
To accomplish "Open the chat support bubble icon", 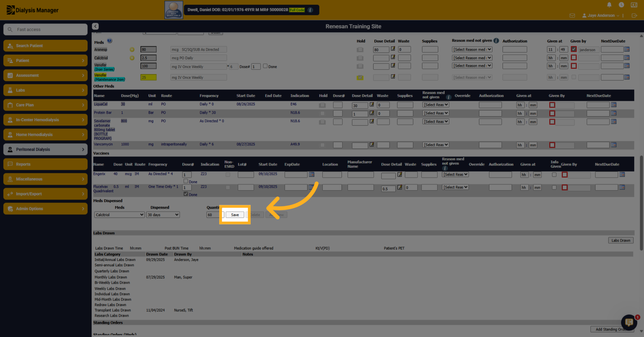I will coord(629,322).
